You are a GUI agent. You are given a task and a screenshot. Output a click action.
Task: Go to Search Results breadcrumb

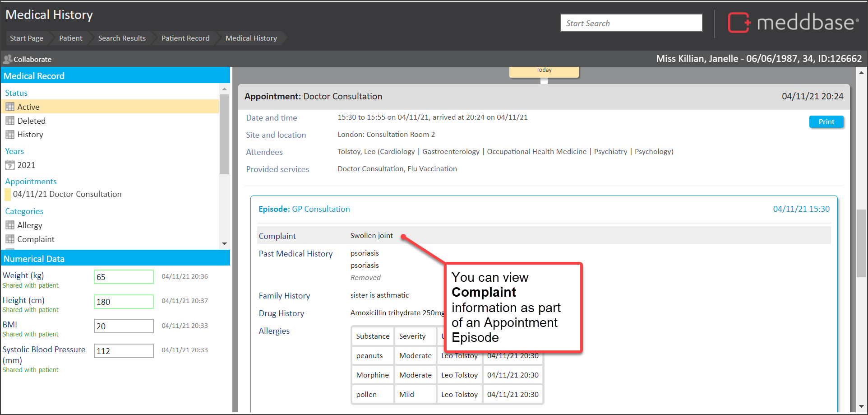coord(122,38)
